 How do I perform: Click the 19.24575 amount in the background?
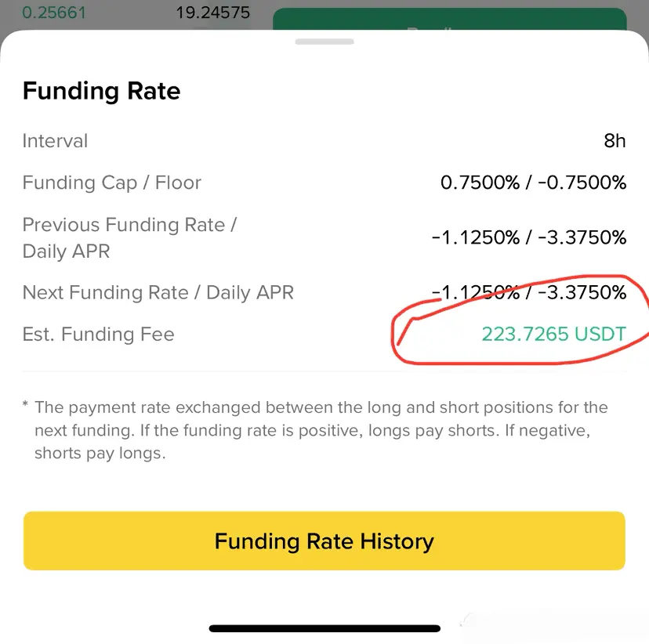(213, 13)
